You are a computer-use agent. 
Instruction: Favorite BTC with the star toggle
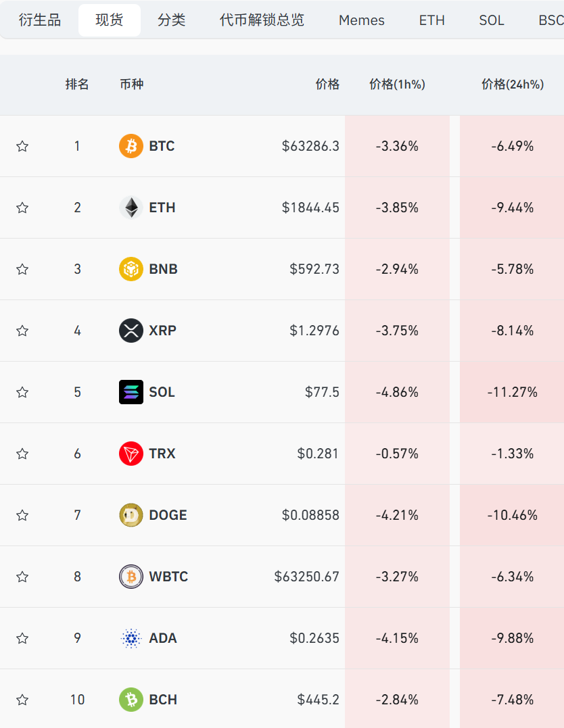[x=22, y=146]
